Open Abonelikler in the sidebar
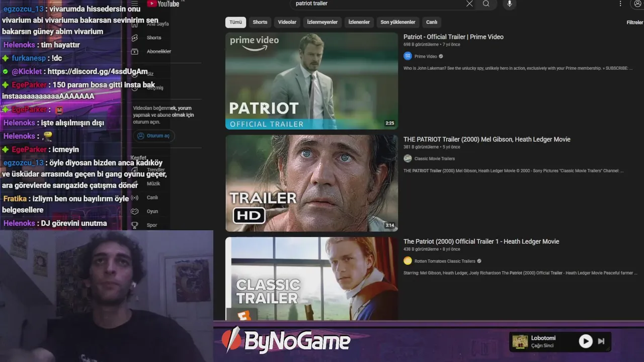Image resolution: width=644 pixels, height=362 pixels. pos(158,51)
